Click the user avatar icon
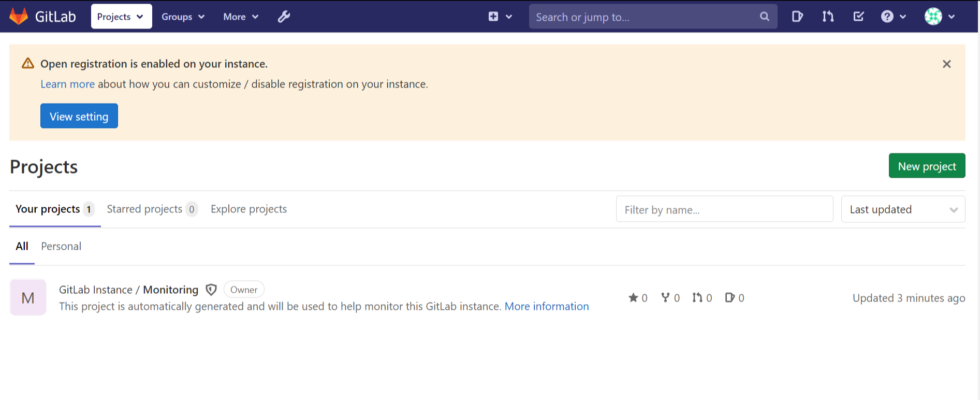The height and width of the screenshot is (400, 980). tap(933, 17)
